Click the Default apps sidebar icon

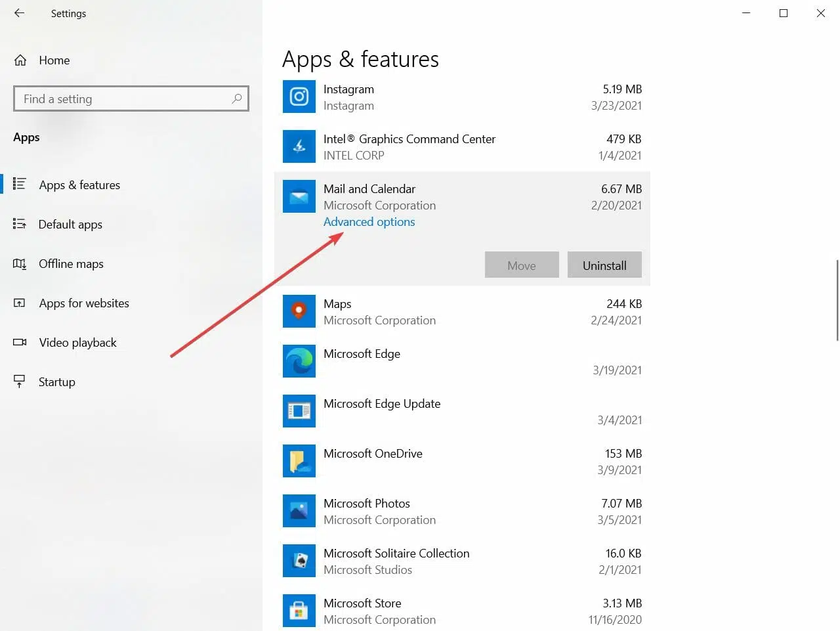point(20,224)
